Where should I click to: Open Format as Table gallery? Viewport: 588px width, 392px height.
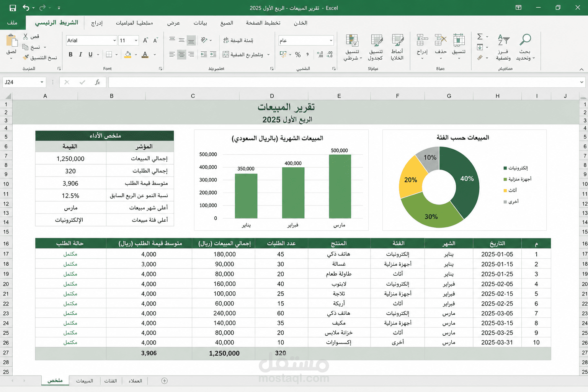(376, 47)
